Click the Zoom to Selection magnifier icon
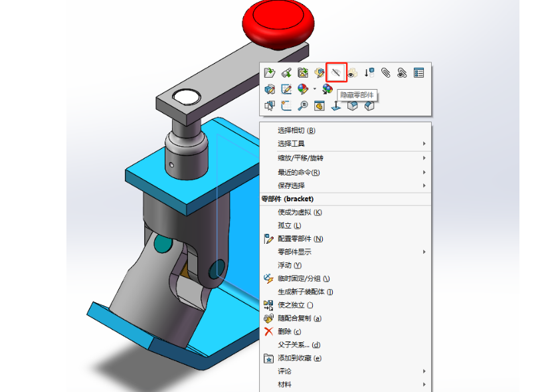 [303, 106]
